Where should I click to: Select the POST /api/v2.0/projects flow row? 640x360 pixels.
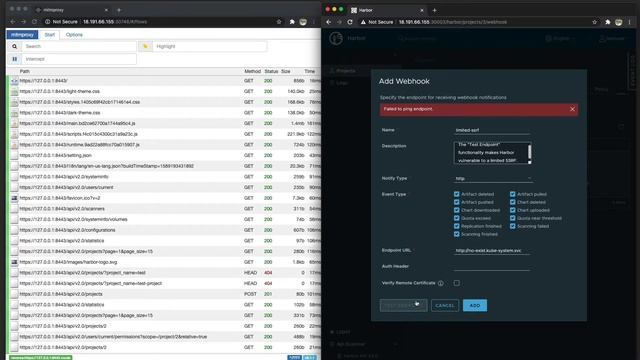point(164,294)
